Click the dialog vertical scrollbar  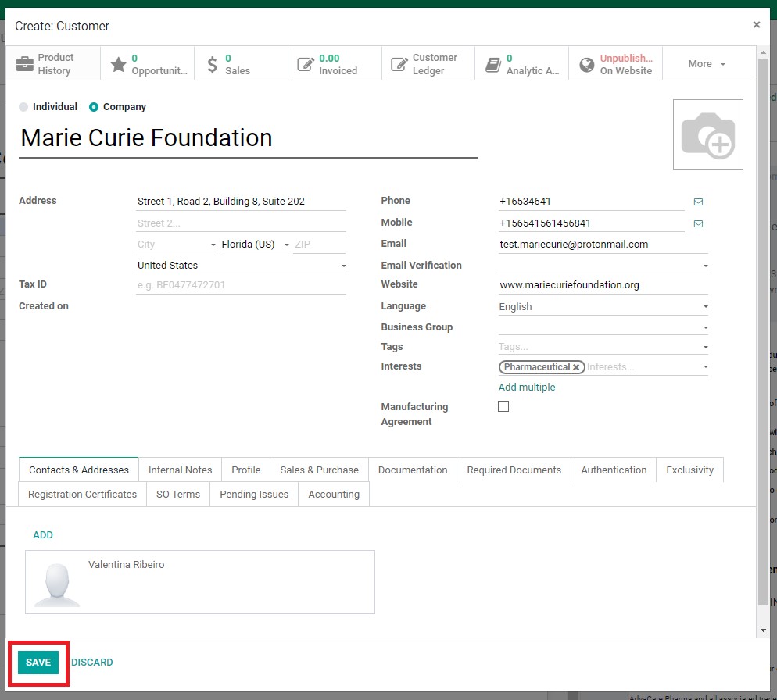763,333
